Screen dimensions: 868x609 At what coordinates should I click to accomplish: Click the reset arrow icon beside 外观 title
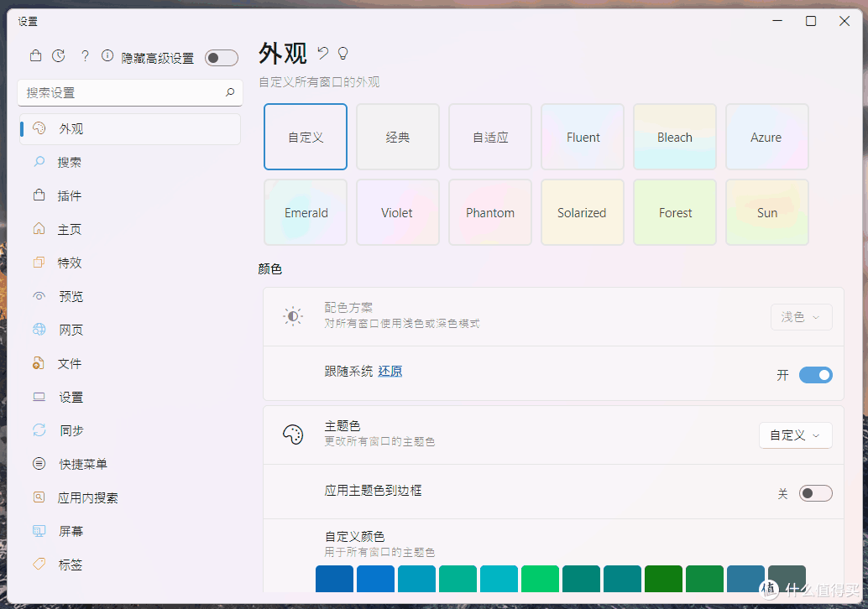pos(322,53)
